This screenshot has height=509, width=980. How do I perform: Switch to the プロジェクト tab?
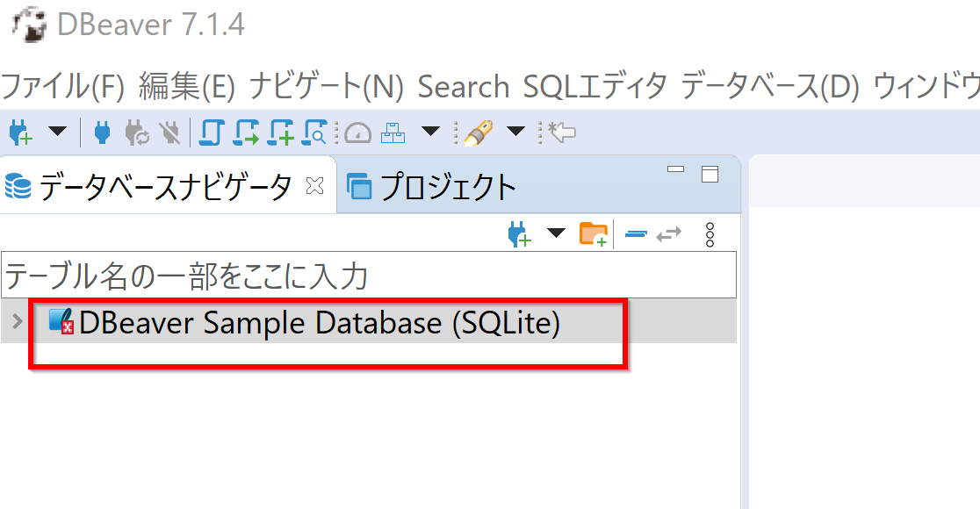tap(431, 186)
